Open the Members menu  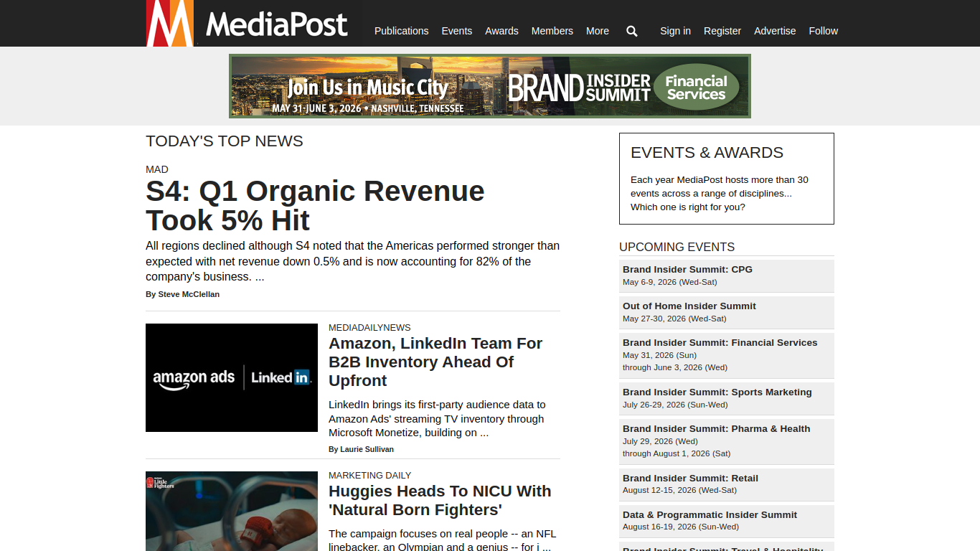pos(552,31)
